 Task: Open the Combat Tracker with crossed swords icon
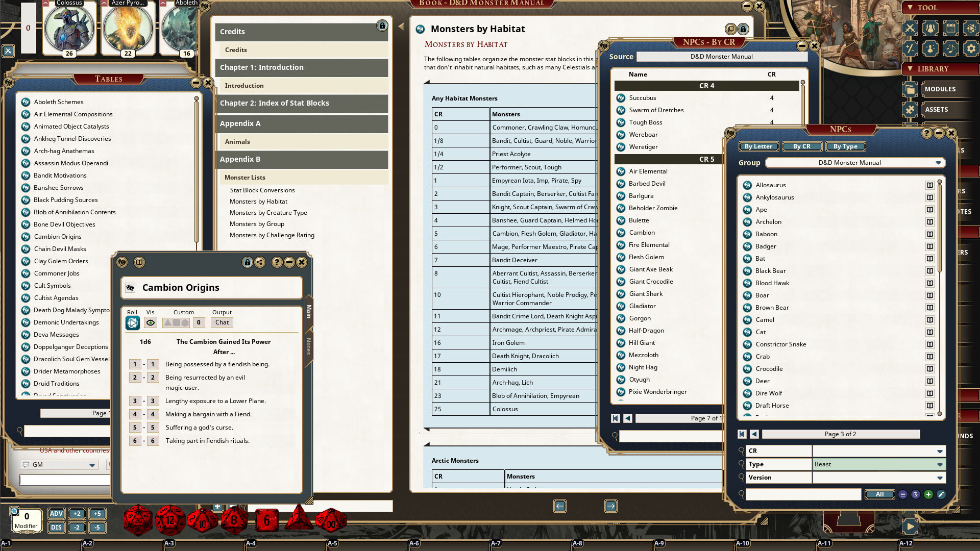[x=910, y=28]
